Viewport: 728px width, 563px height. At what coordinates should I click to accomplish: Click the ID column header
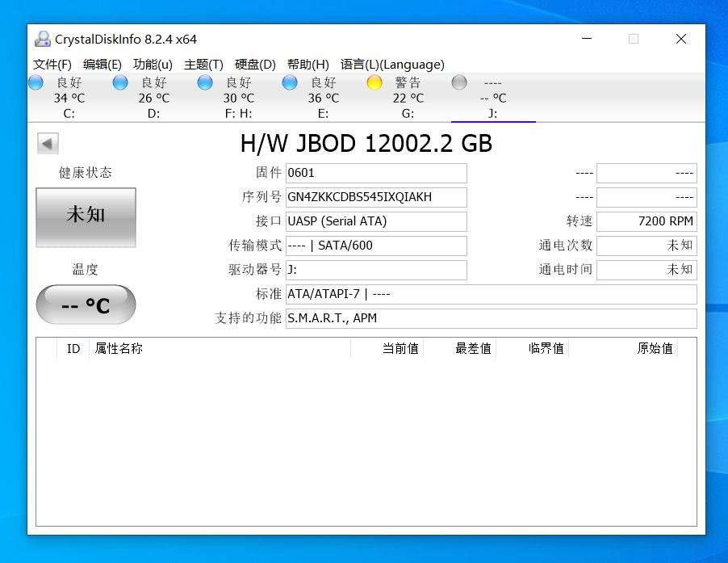click(x=73, y=348)
